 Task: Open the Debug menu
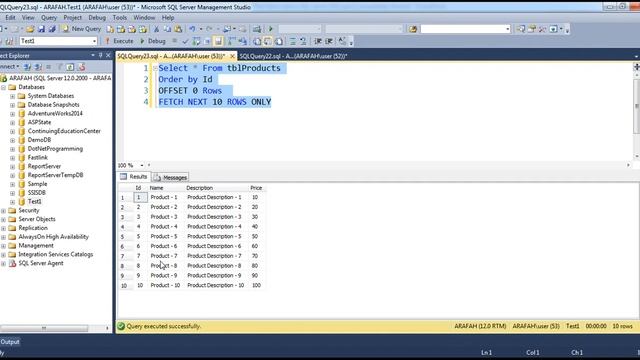click(97, 18)
